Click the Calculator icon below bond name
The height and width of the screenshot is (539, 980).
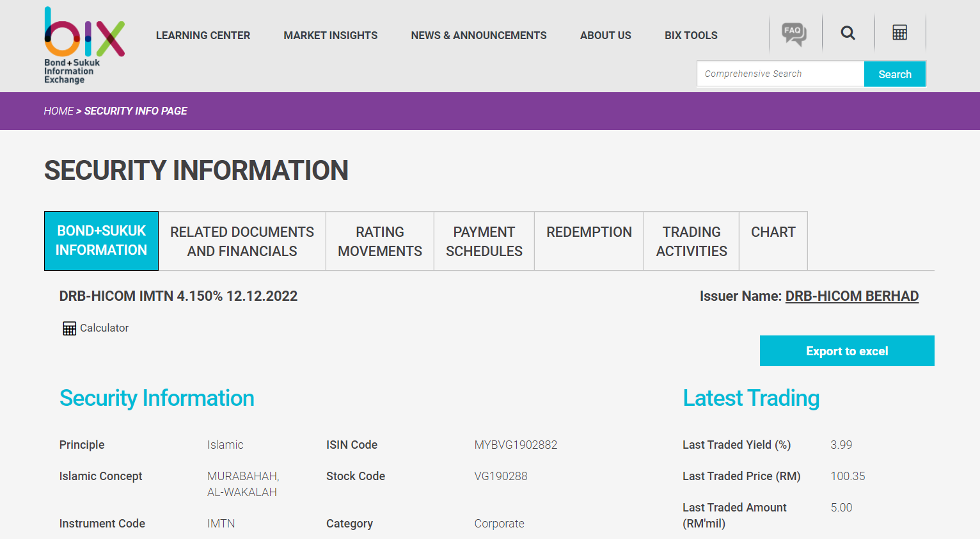click(x=69, y=328)
